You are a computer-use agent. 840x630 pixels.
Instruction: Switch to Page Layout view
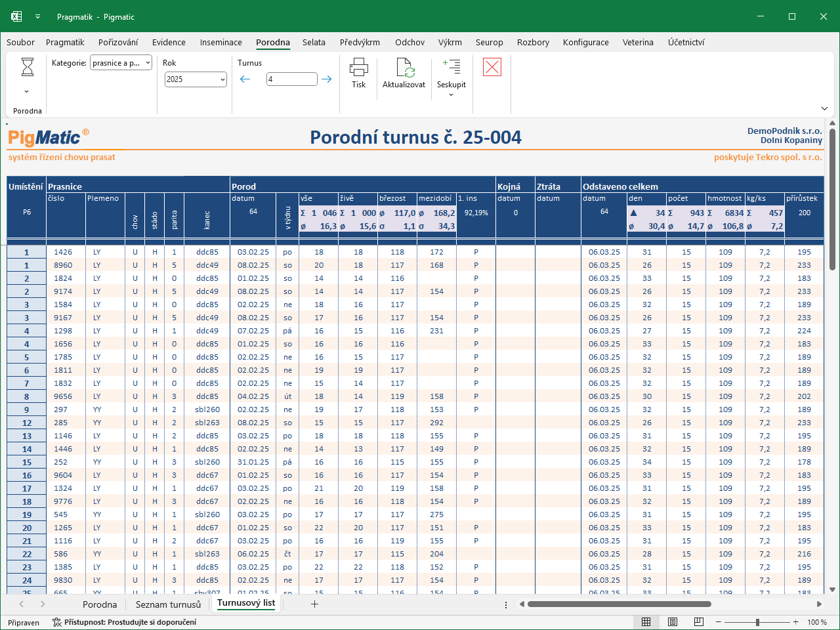click(673, 622)
